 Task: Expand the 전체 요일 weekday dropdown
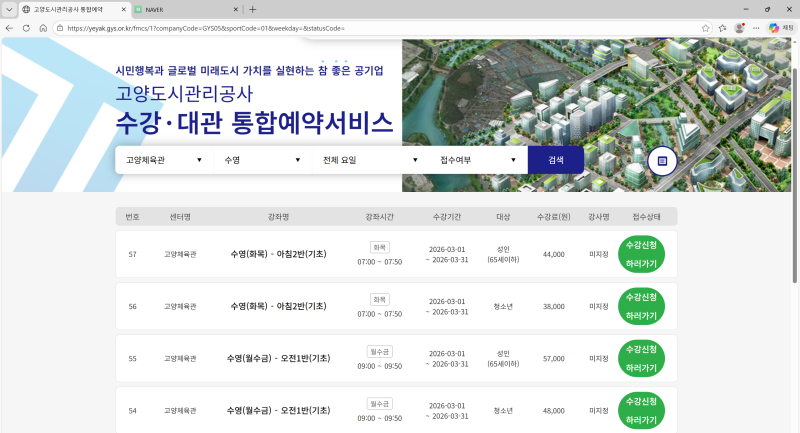[x=370, y=160]
